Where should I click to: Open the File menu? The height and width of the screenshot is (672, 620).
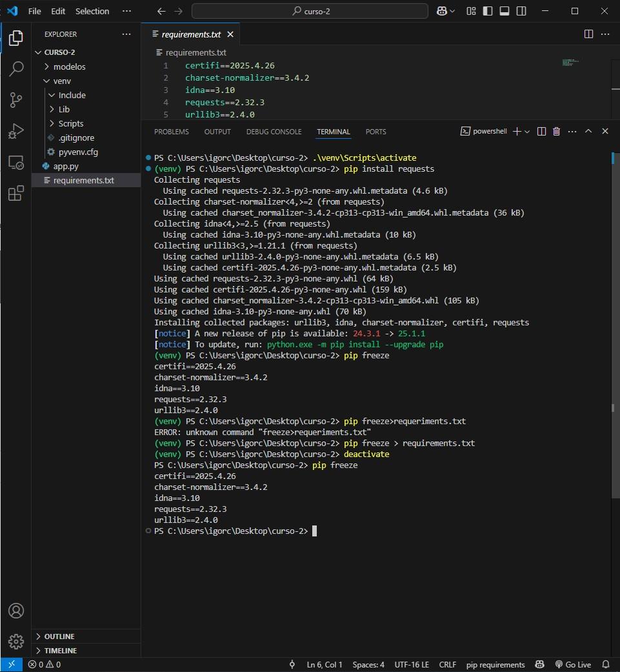[35, 11]
